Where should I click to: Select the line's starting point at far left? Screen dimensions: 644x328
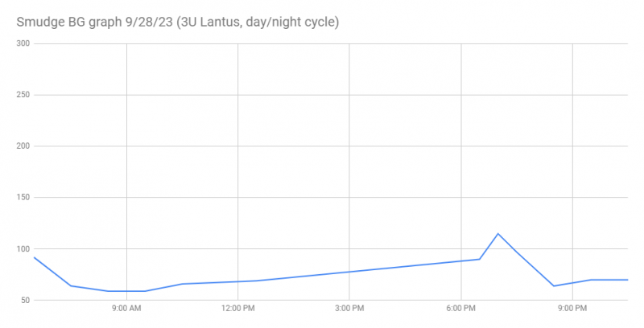[34, 257]
